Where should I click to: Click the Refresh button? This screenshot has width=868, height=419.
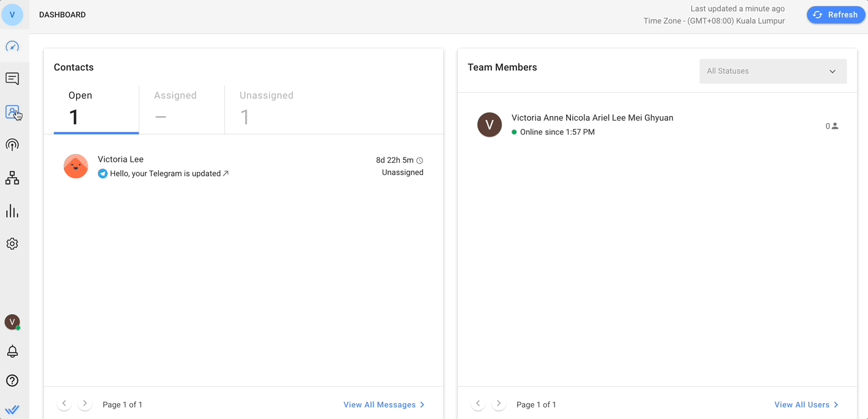click(x=835, y=15)
